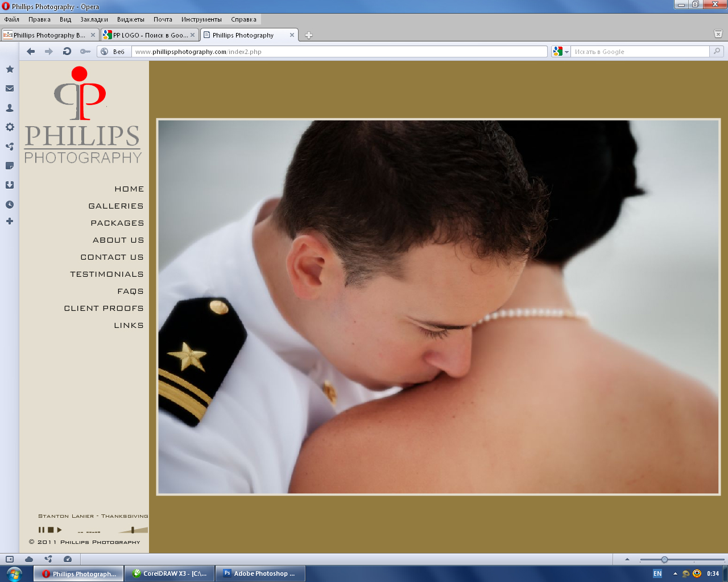Open the Bookmarks star panel in sidebar
The width and height of the screenshot is (728, 582).
click(10, 69)
